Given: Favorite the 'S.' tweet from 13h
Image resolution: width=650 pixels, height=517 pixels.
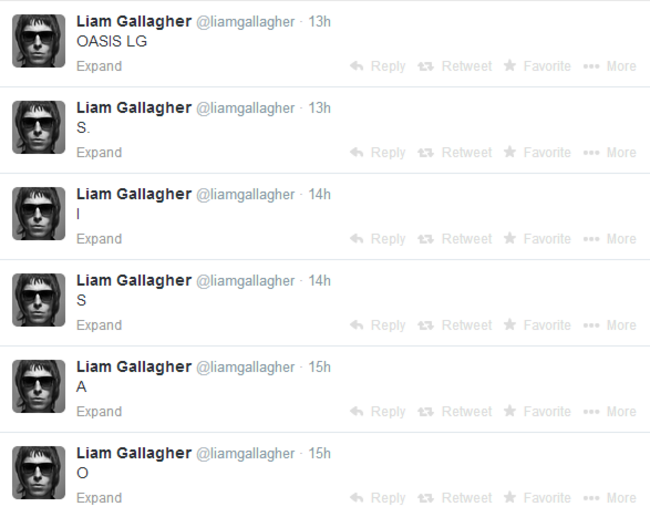Looking at the screenshot, I should click(537, 153).
